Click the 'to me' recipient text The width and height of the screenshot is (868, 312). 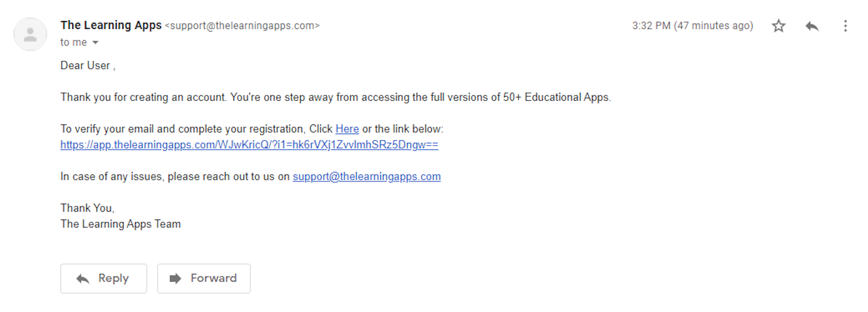tap(73, 43)
